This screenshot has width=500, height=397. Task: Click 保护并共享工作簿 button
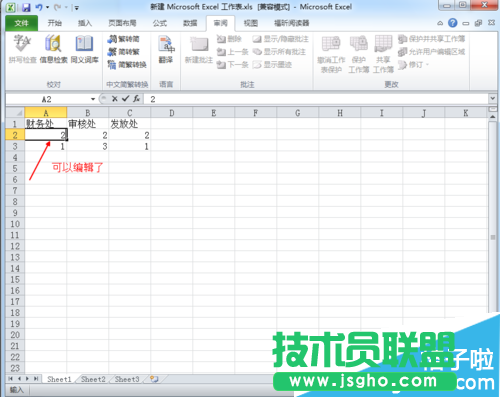[x=431, y=39]
